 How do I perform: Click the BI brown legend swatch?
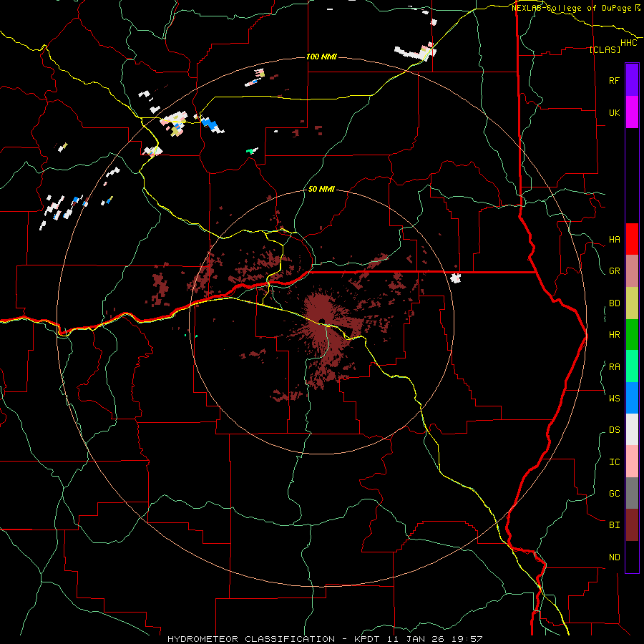pyautogui.click(x=632, y=525)
